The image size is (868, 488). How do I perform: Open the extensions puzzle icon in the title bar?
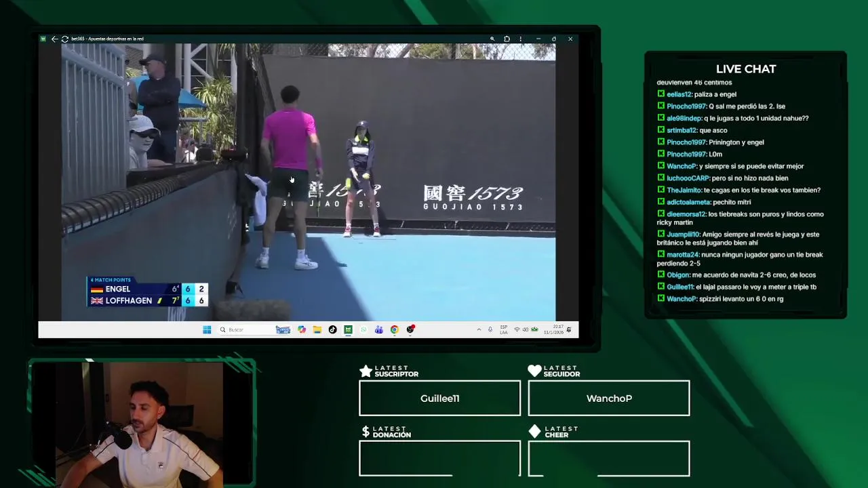[507, 39]
